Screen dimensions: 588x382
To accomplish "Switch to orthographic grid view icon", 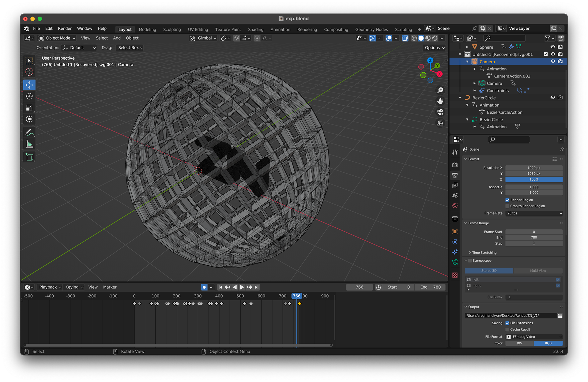I will point(440,123).
